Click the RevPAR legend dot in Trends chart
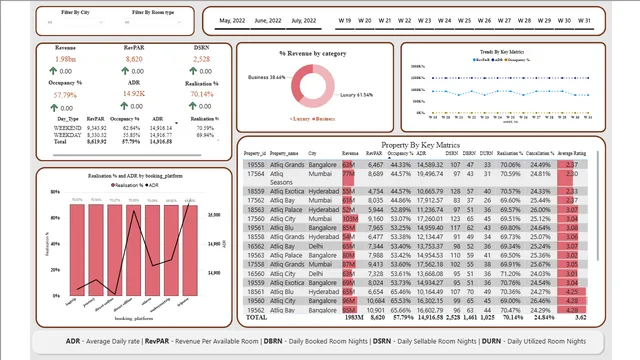 click(x=474, y=60)
